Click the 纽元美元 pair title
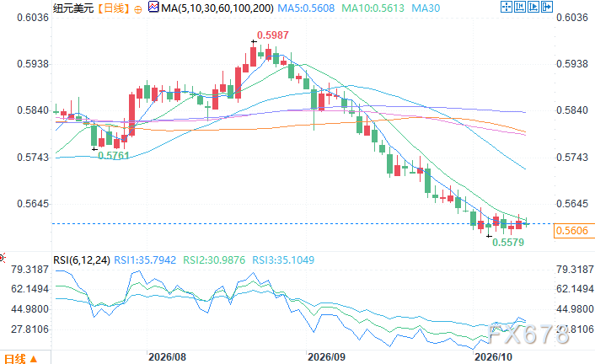The image size is (595, 364). click(x=73, y=8)
